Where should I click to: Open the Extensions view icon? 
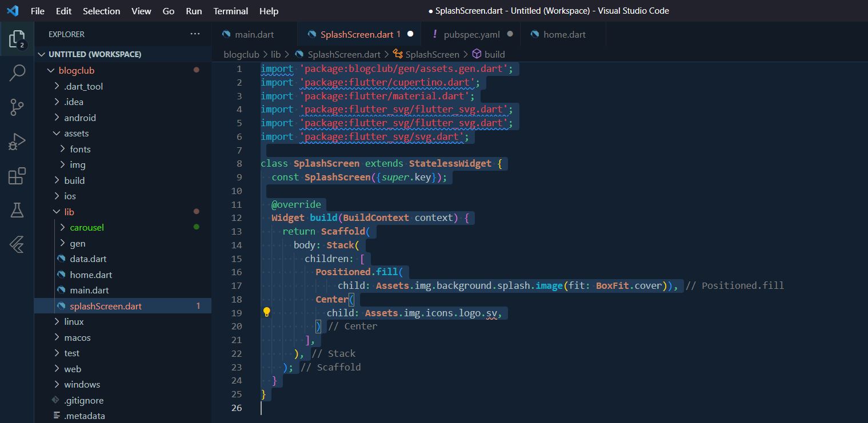pyautogui.click(x=17, y=176)
